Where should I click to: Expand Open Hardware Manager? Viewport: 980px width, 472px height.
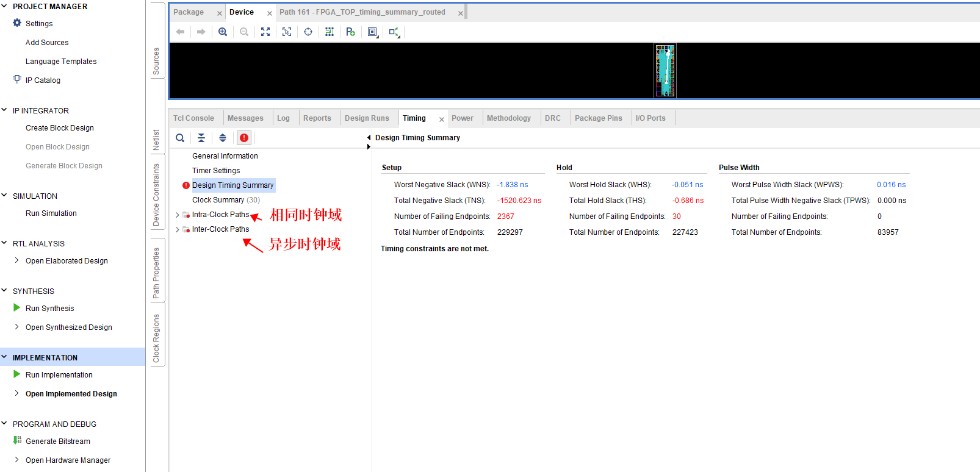[x=16, y=460]
